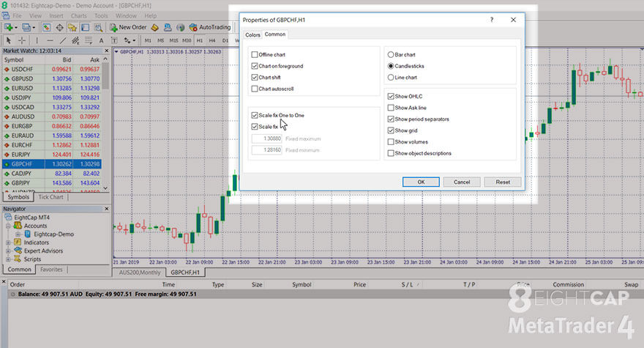
Task: Switch chart to M1 timeframe
Action: [x=148, y=40]
